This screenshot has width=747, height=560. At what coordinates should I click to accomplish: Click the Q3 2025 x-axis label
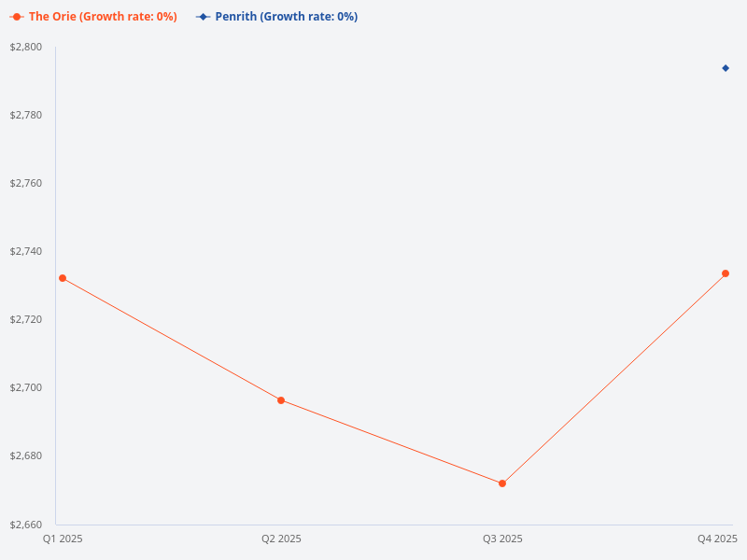pyautogui.click(x=502, y=539)
